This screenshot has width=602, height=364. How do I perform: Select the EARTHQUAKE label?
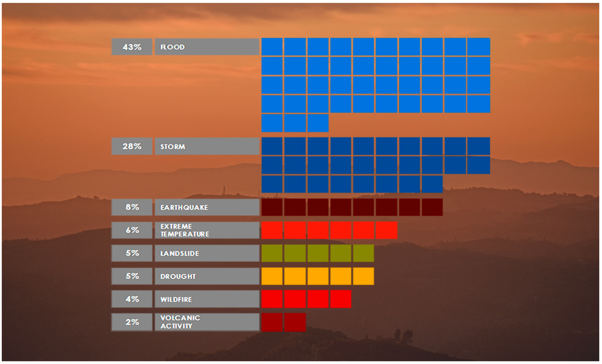tap(207, 207)
